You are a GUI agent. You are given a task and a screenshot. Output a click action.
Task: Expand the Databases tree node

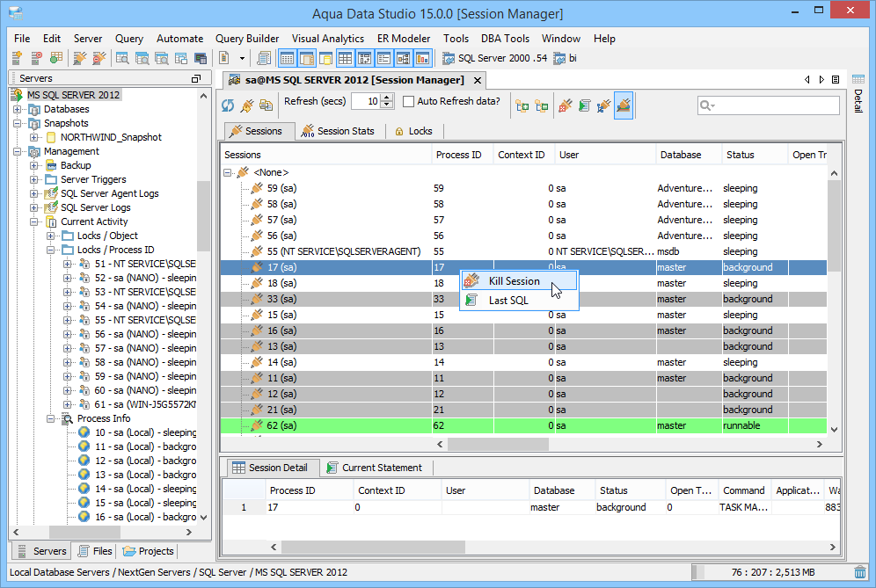tap(18, 110)
